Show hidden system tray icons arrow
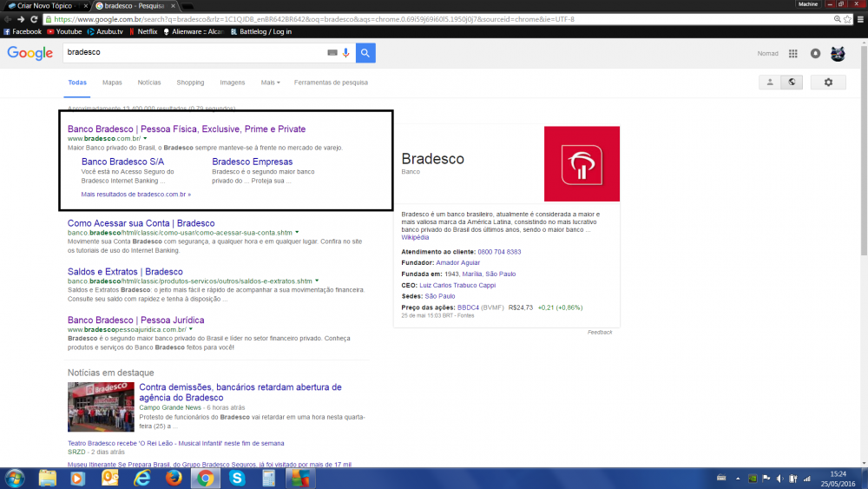868x489 pixels. coord(738,479)
